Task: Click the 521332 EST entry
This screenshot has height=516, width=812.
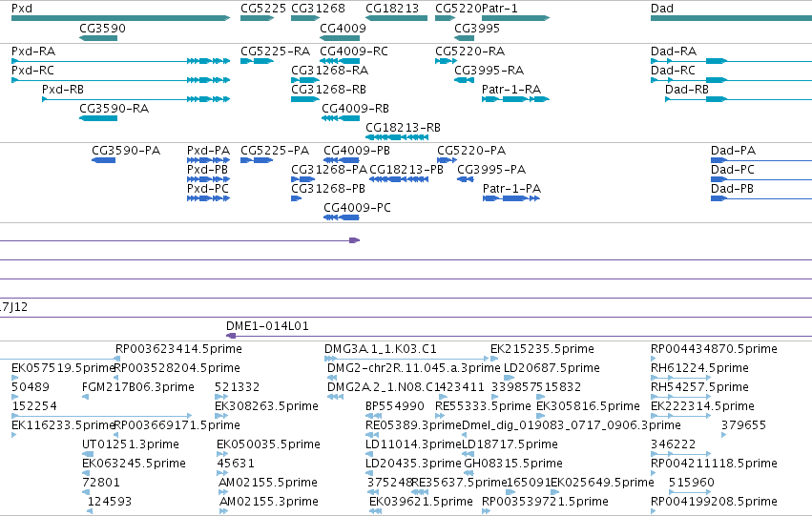Action: (x=238, y=387)
